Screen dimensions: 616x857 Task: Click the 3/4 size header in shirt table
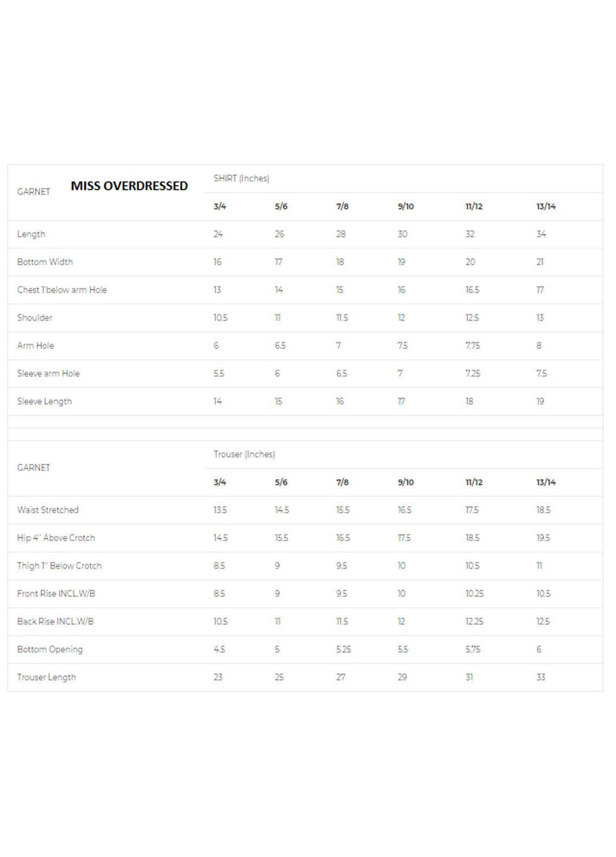pos(220,206)
